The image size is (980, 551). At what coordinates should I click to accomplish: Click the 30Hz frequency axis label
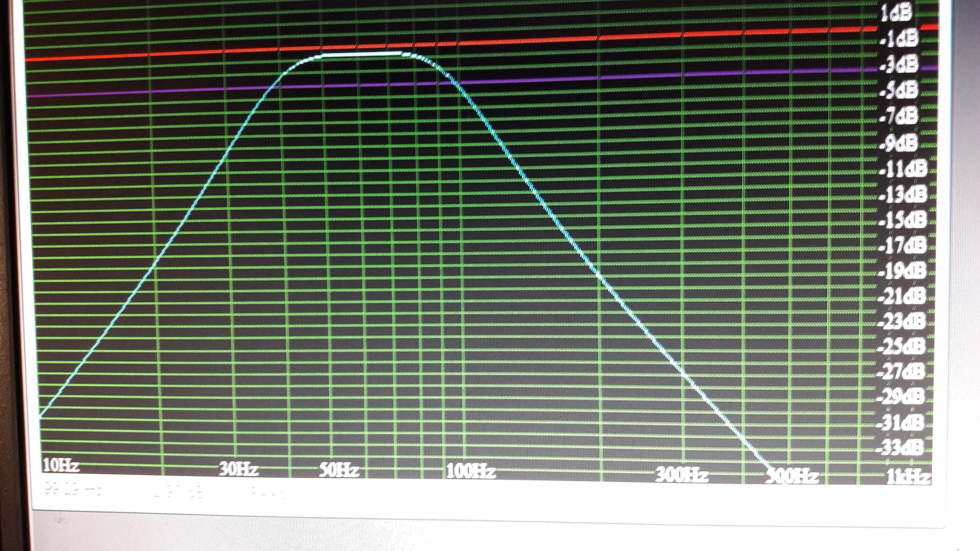coord(239,469)
